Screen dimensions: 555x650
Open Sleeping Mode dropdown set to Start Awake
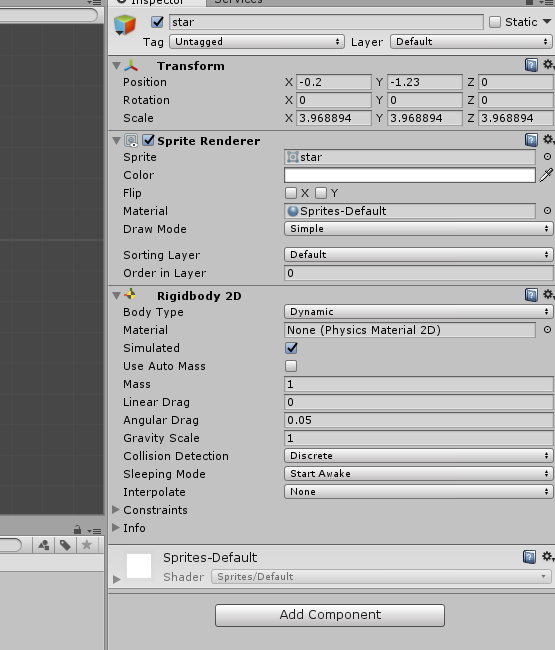pos(419,473)
